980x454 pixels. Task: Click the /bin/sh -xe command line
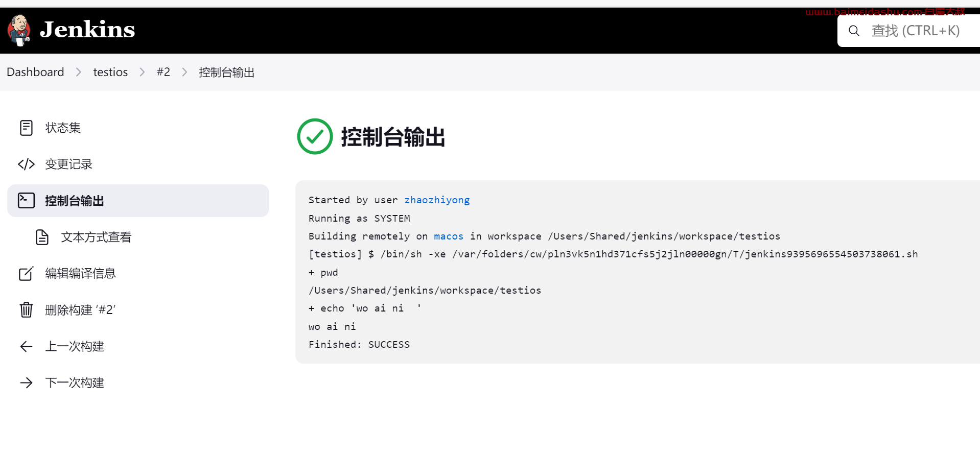click(x=613, y=254)
